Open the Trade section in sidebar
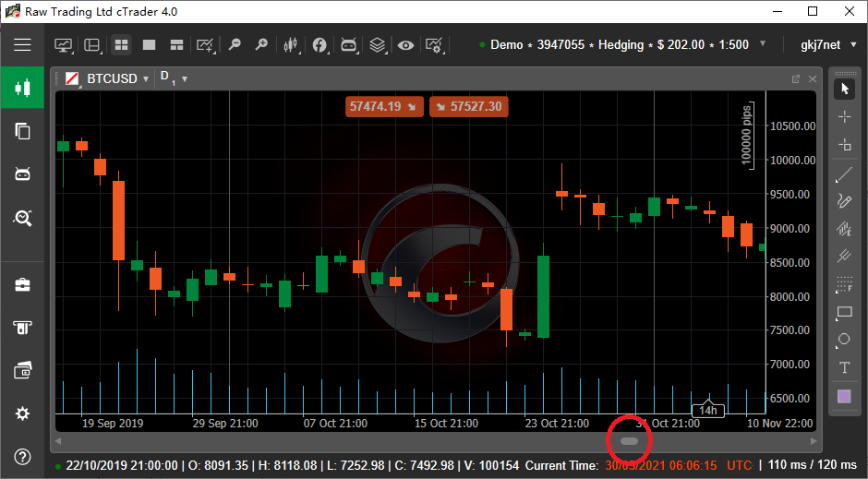 point(22,88)
